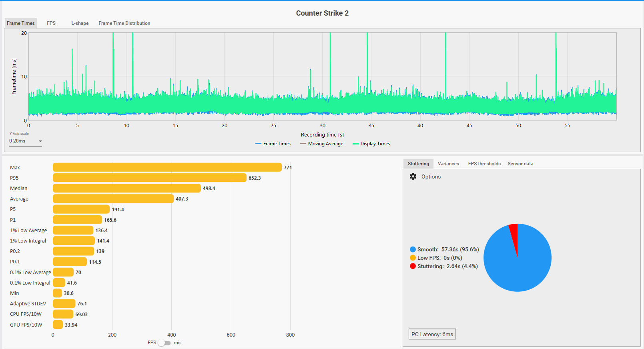This screenshot has height=349, width=644.
Task: Click the Min value 30.6
Action: coord(68,293)
